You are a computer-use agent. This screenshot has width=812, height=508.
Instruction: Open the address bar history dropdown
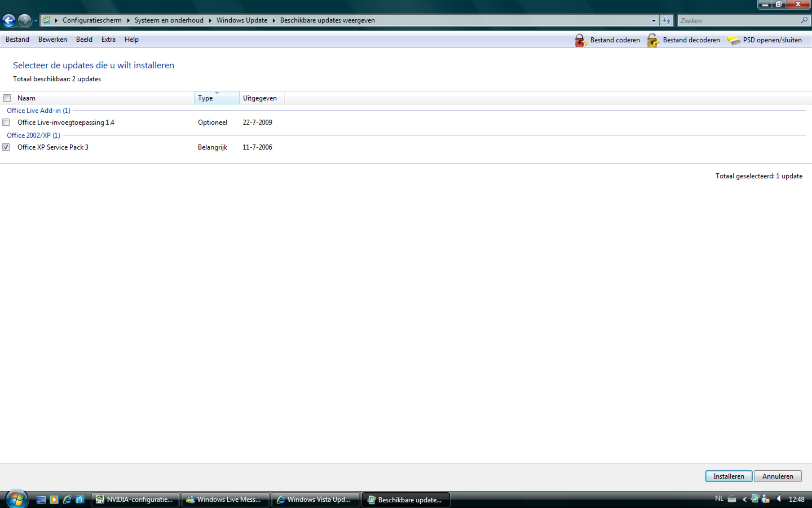654,20
